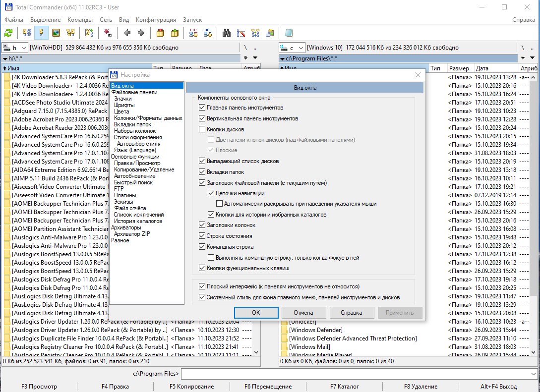Open the Справка menu on the right

(x=524, y=20)
